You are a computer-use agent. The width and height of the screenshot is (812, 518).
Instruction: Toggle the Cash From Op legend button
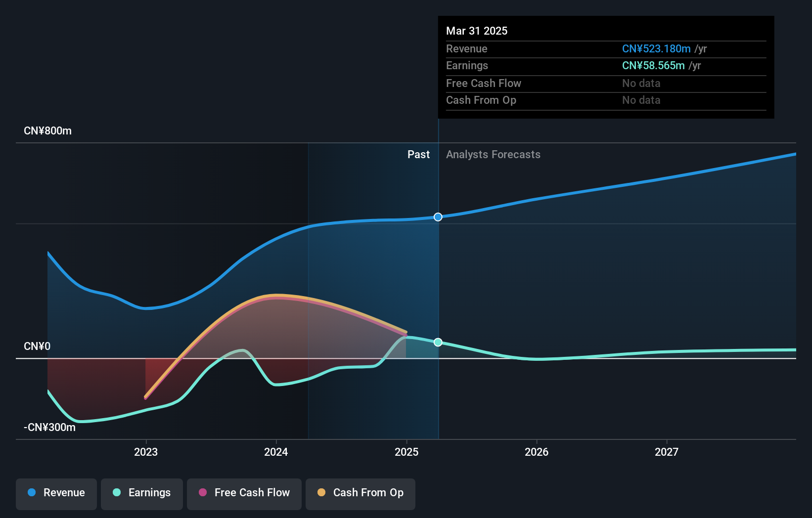point(361,494)
